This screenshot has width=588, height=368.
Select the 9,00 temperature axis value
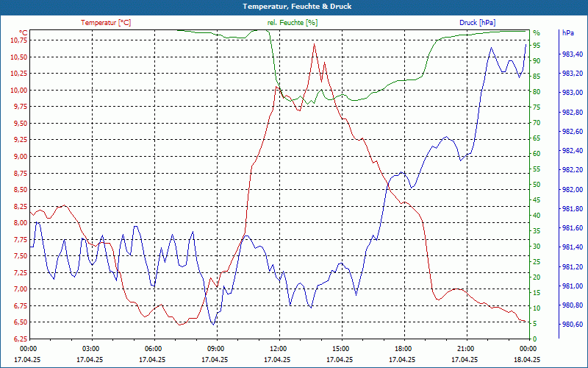tap(21, 157)
